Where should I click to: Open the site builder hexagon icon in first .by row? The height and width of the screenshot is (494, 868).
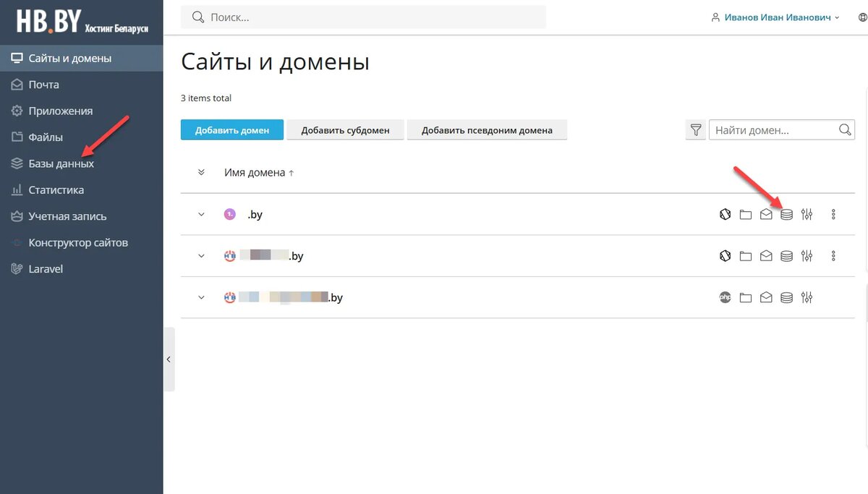725,214
